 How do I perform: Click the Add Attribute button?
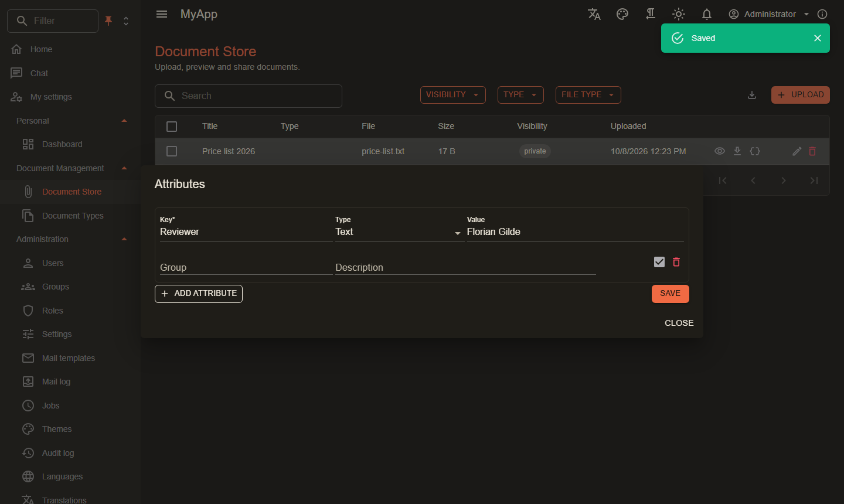tap(199, 294)
